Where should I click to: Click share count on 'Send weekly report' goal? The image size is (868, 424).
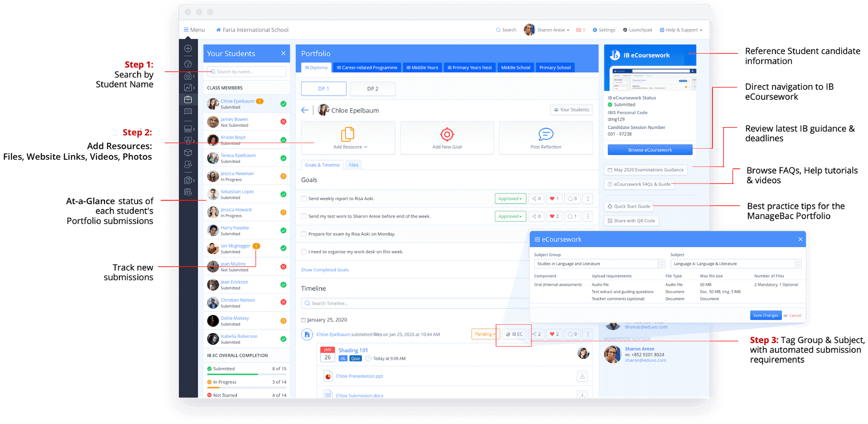536,199
